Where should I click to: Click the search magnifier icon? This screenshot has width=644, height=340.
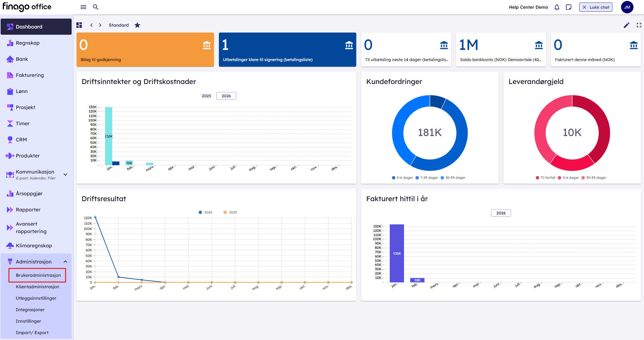(95, 7)
